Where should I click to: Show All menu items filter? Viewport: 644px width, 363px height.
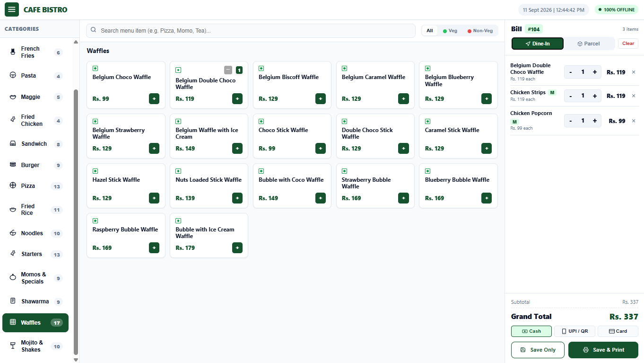coord(430,31)
